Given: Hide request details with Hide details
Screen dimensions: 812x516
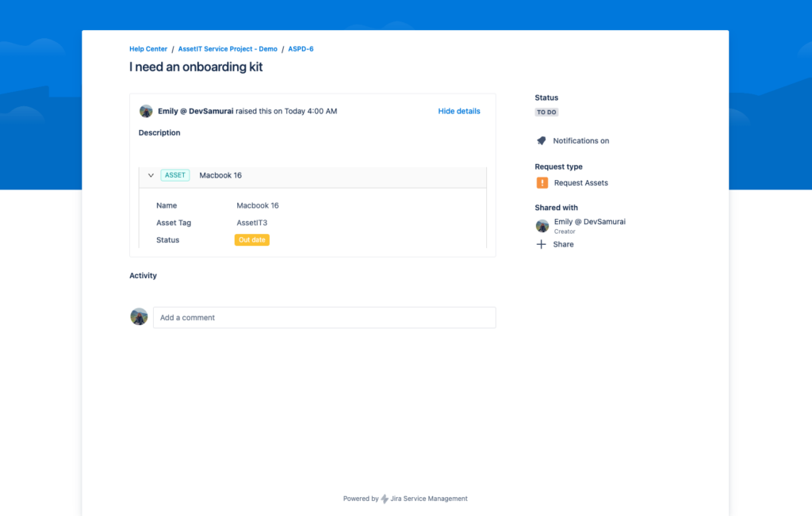Looking at the screenshot, I should [x=459, y=111].
